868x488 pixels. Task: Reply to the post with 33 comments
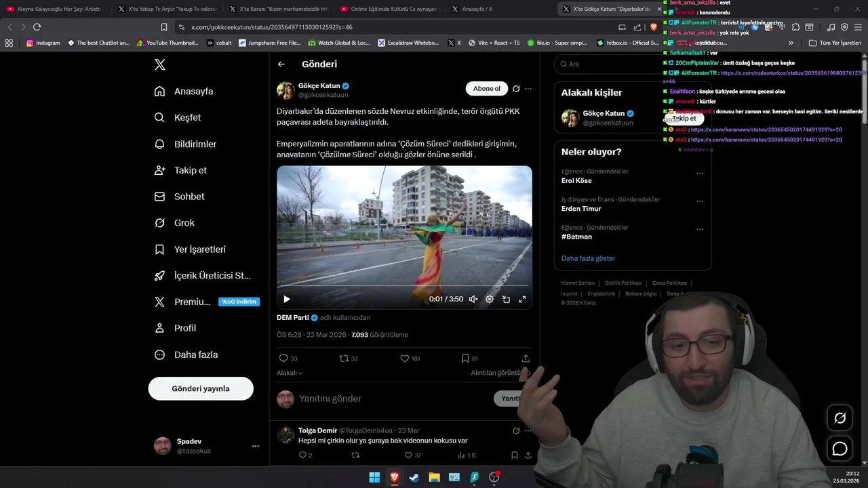[x=288, y=359]
